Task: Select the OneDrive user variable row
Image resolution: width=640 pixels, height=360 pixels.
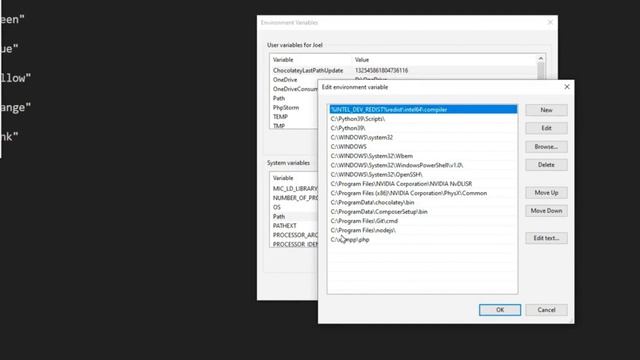Action: tap(294, 80)
